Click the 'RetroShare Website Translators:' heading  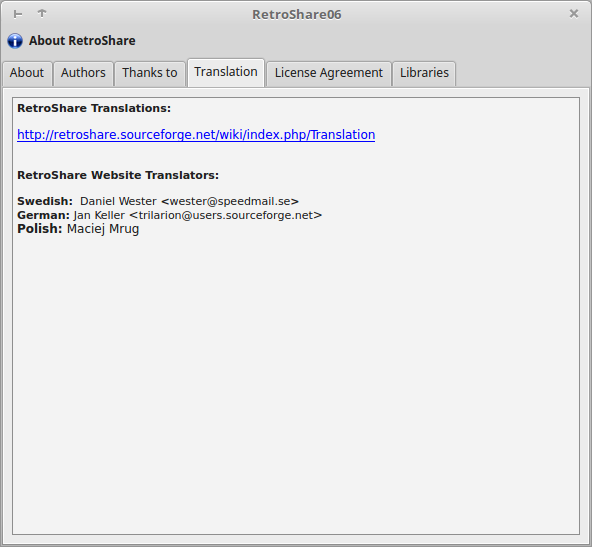(118, 175)
